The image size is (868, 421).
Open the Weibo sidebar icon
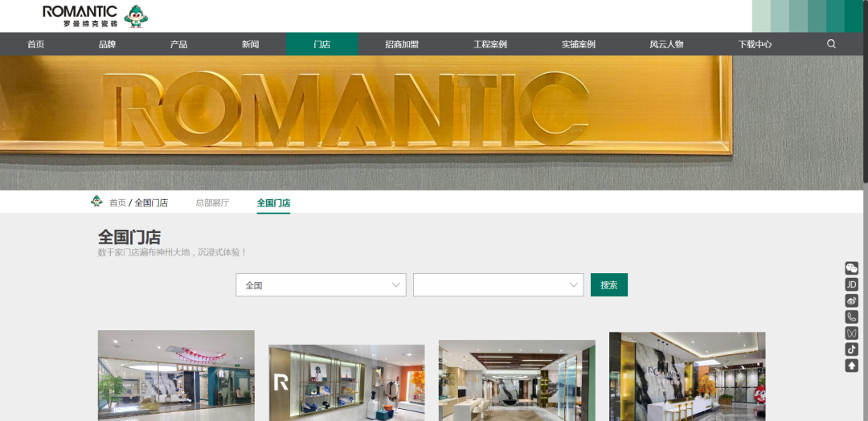(852, 300)
